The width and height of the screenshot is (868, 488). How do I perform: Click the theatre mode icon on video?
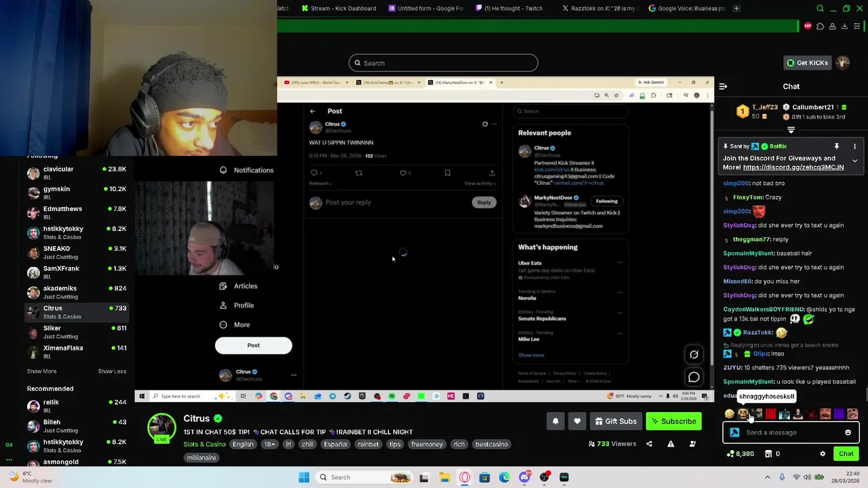click(x=694, y=354)
